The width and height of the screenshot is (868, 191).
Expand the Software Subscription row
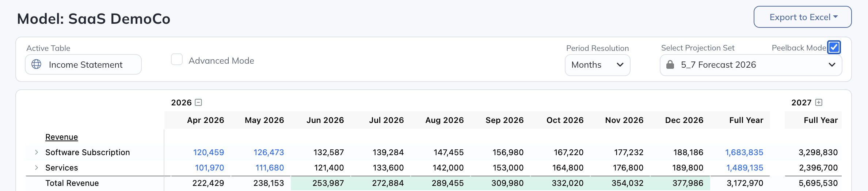[37, 152]
